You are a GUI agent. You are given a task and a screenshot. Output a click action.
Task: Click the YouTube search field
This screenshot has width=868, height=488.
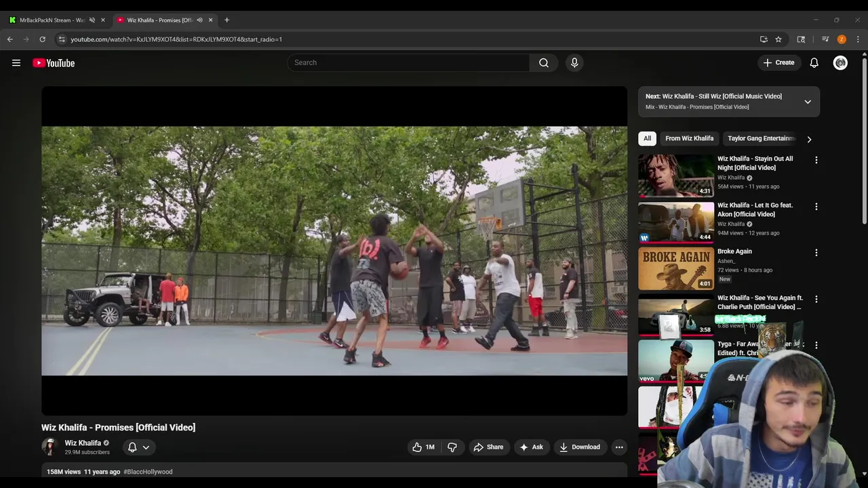(x=408, y=62)
